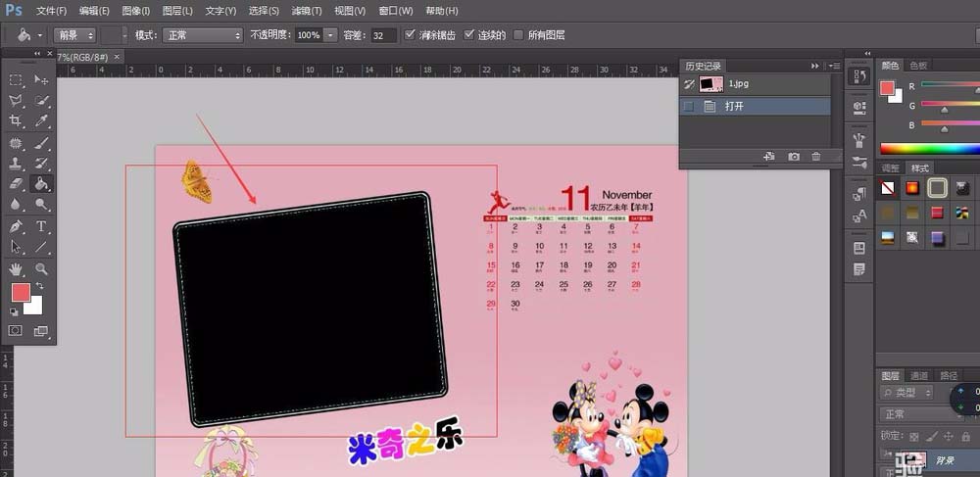Image resolution: width=980 pixels, height=477 pixels.
Task: Set history brush source for 打开 state
Action: click(689, 106)
